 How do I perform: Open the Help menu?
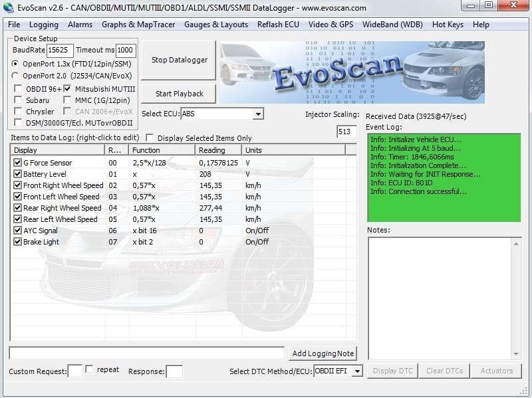481,25
